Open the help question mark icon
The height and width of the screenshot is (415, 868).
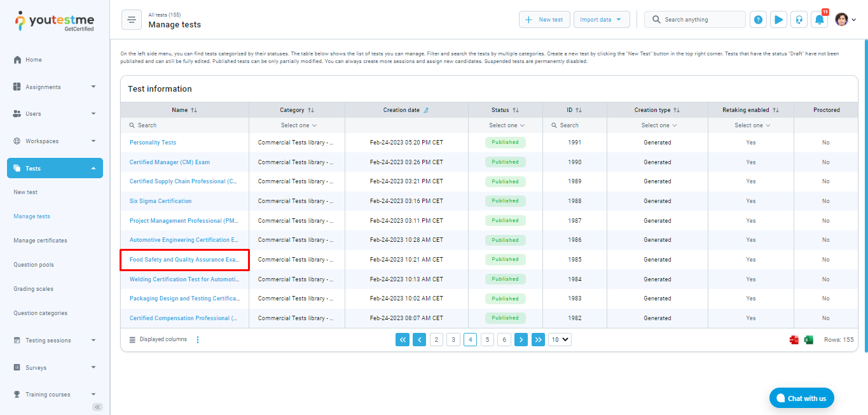(x=758, y=20)
